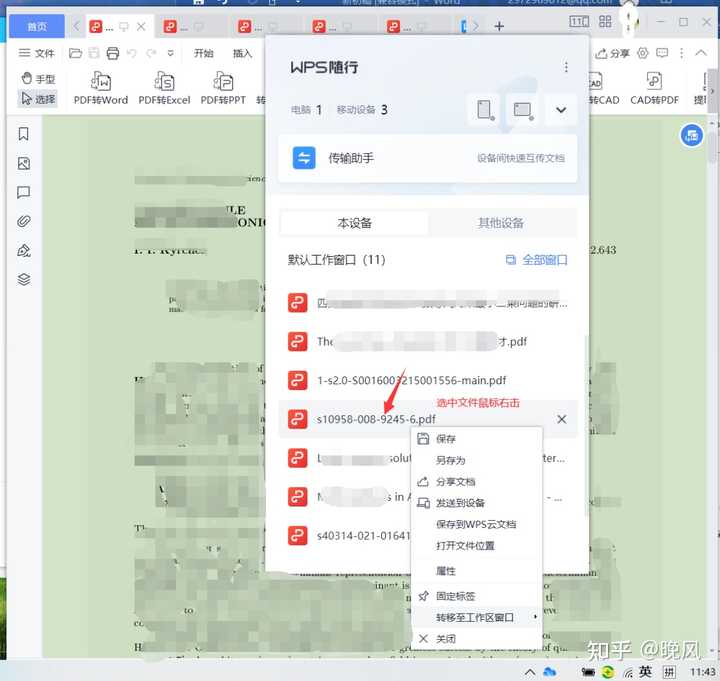
Task: Click the undo arrow icon
Action: 132,53
